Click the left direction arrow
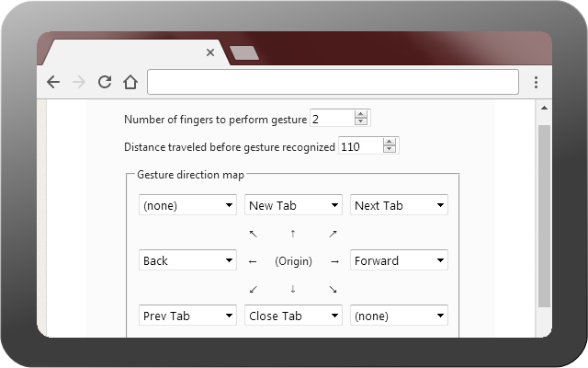The width and height of the screenshot is (588, 368). [253, 261]
